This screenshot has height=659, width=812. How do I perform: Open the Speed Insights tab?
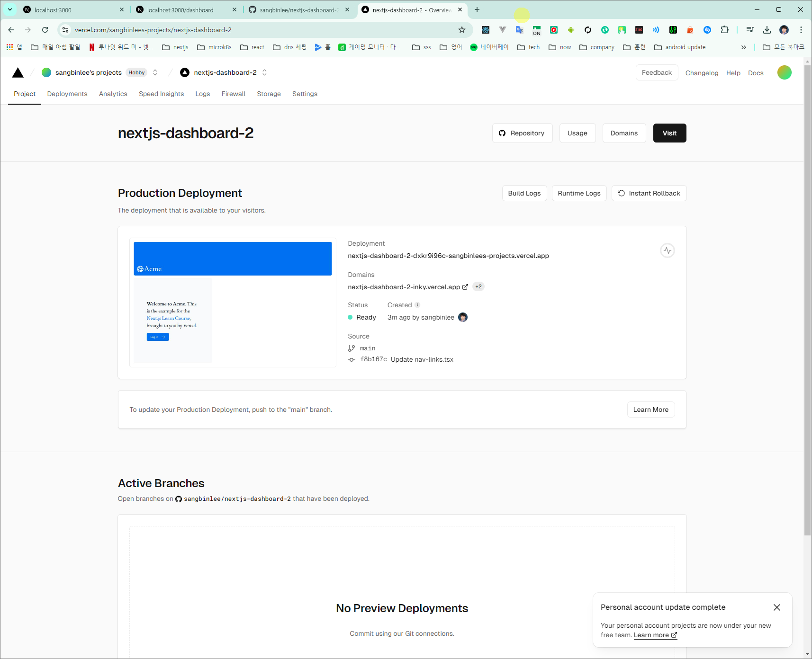point(161,94)
